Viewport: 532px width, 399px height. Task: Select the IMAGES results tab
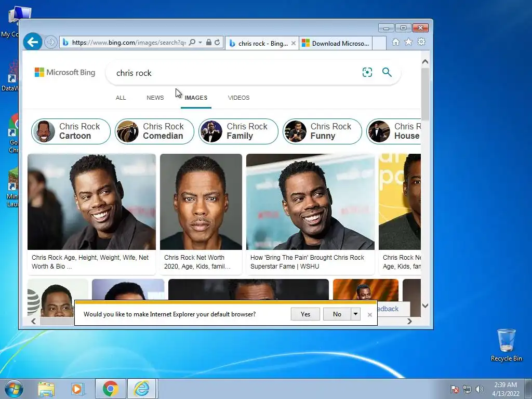tap(196, 98)
